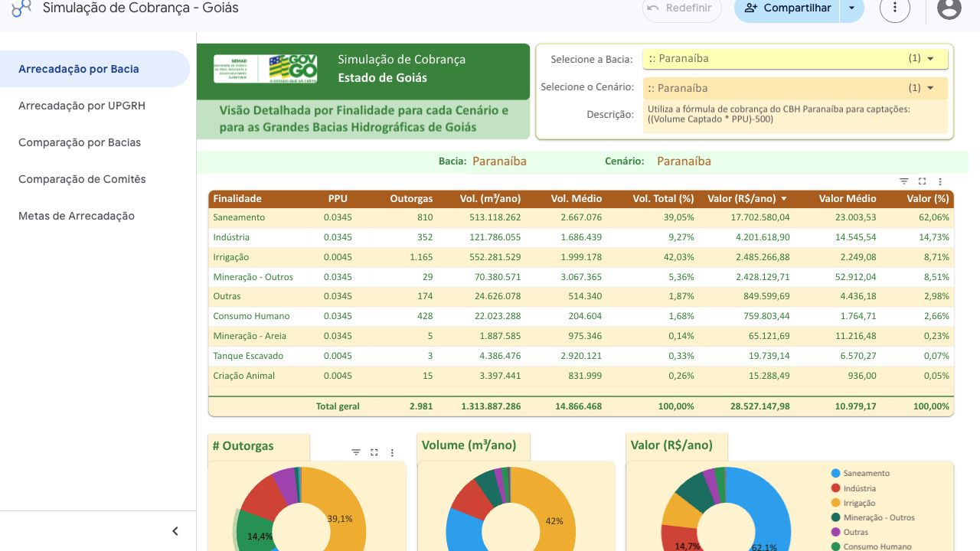Click the Criação Animal cell in the table
This screenshot has height=551, width=980.
coord(243,376)
